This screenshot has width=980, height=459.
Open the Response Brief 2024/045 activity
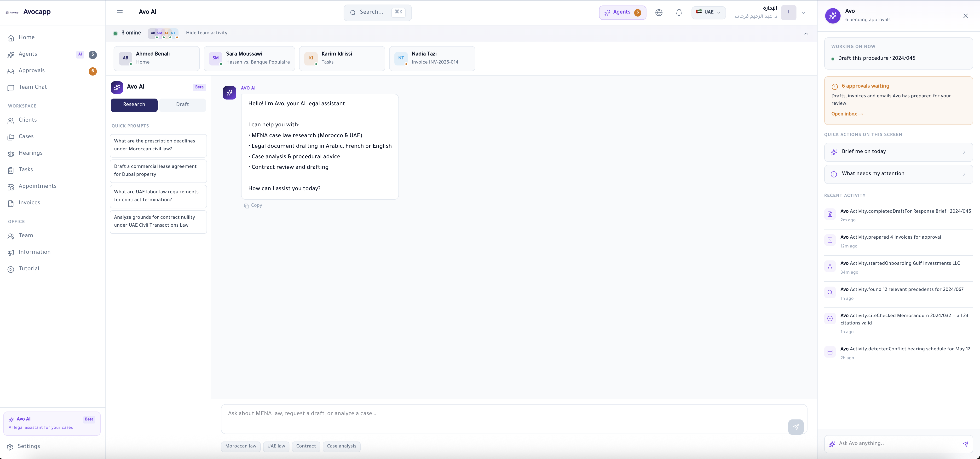click(898, 216)
